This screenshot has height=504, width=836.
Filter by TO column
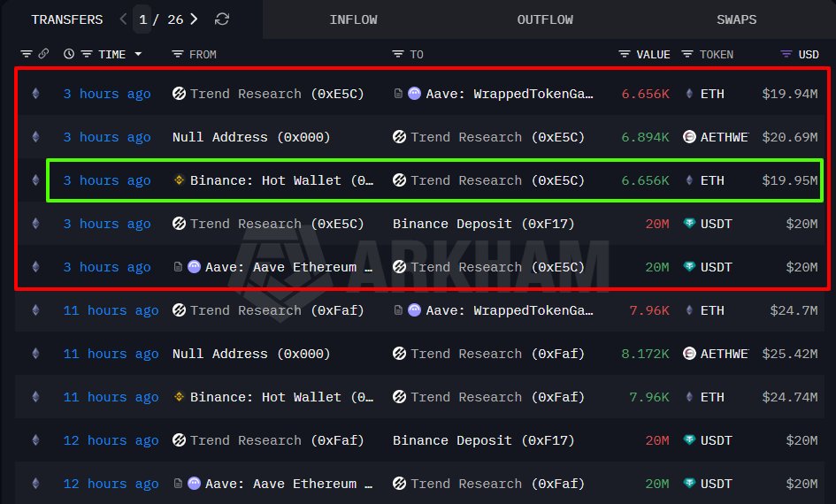point(398,54)
